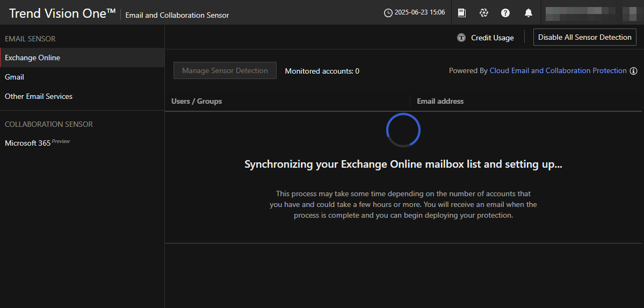Screen dimensions: 644x308
Task: Click the Credit Usage label
Action: pos(492,38)
